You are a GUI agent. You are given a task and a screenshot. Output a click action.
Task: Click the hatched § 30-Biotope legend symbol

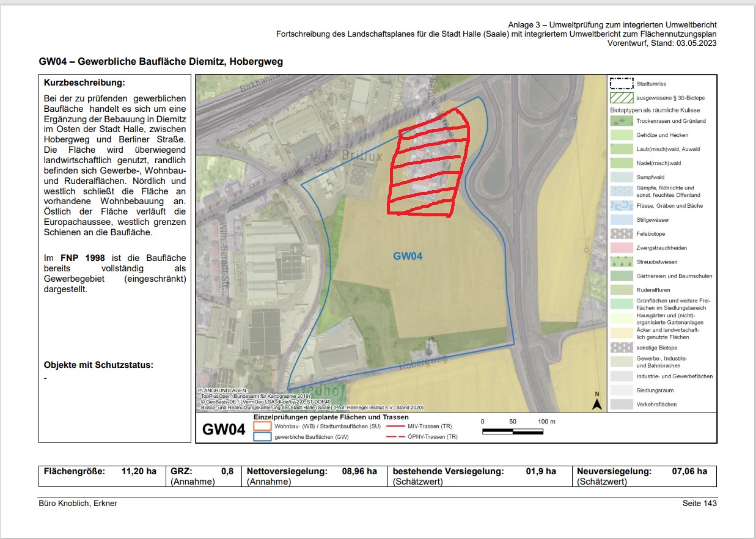coord(620,98)
